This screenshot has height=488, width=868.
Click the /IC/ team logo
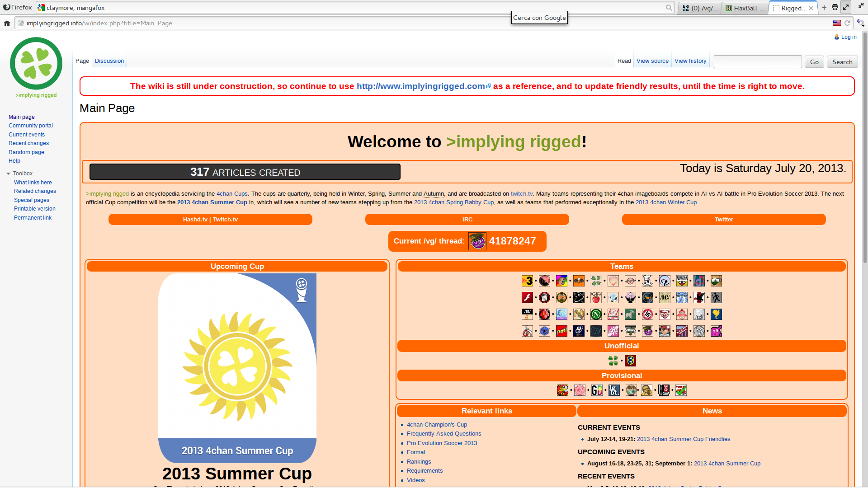click(x=665, y=297)
